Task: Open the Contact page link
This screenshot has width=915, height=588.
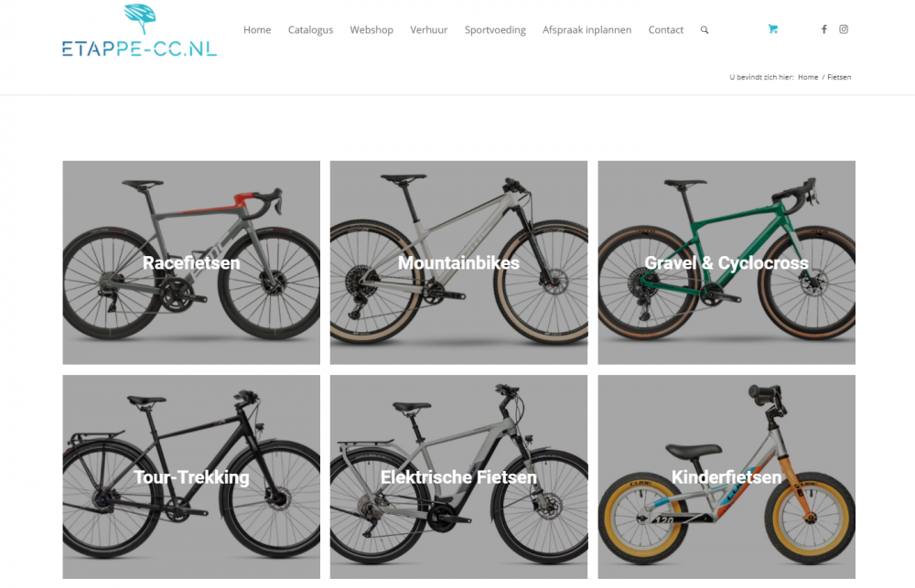Action: (666, 30)
